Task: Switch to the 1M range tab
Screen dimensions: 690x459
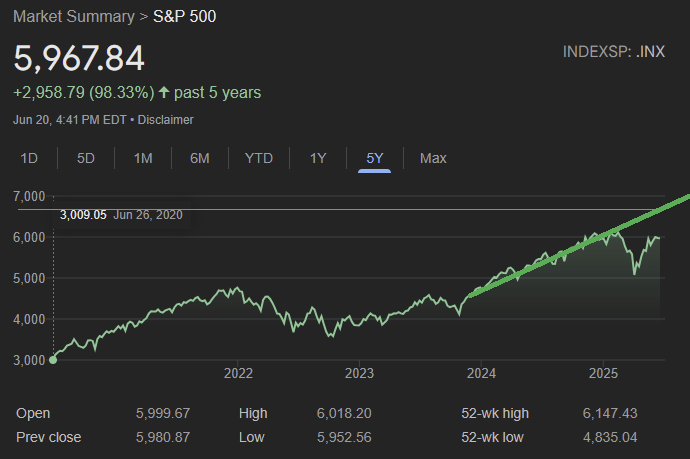Action: tap(143, 158)
